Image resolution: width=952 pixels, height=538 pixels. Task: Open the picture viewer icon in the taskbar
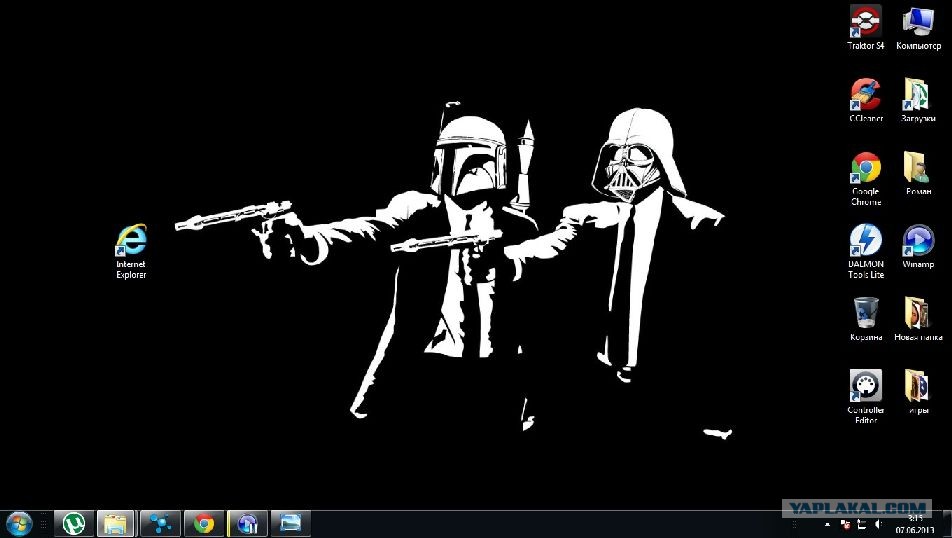[291, 524]
